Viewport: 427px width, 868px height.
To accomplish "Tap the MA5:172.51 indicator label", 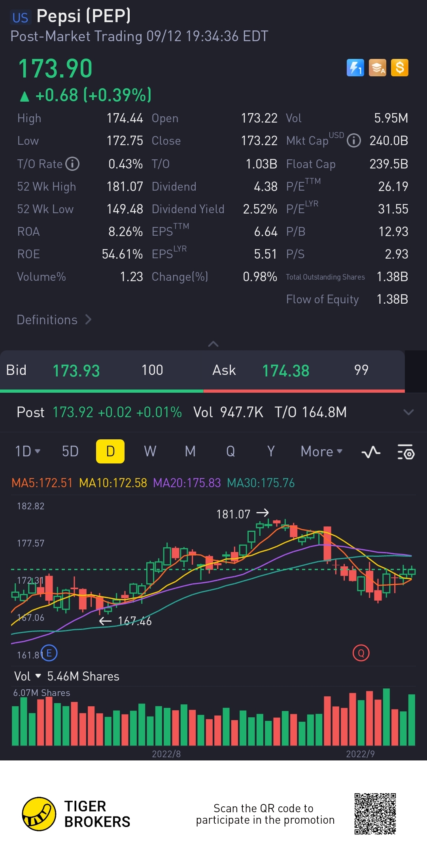I will pyautogui.click(x=42, y=483).
